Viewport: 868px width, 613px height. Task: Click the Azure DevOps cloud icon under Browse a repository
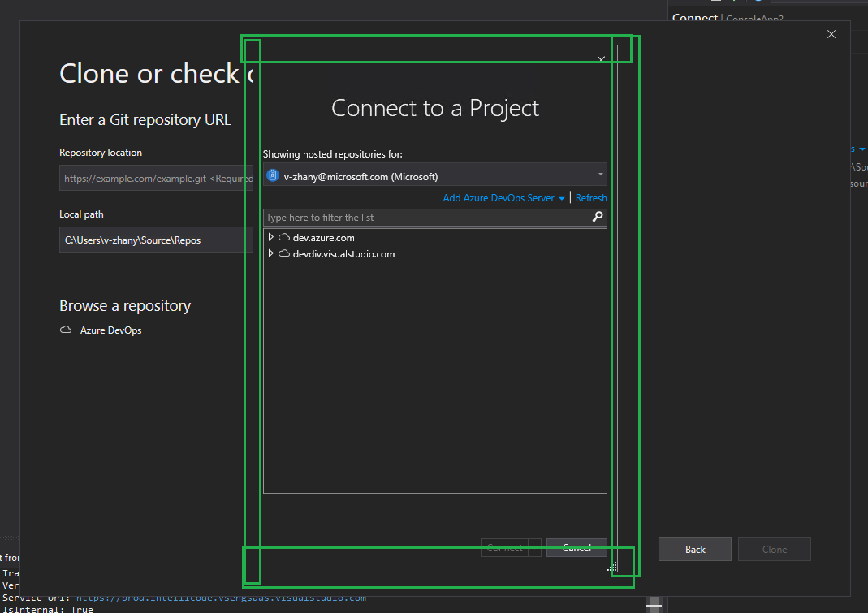65,330
